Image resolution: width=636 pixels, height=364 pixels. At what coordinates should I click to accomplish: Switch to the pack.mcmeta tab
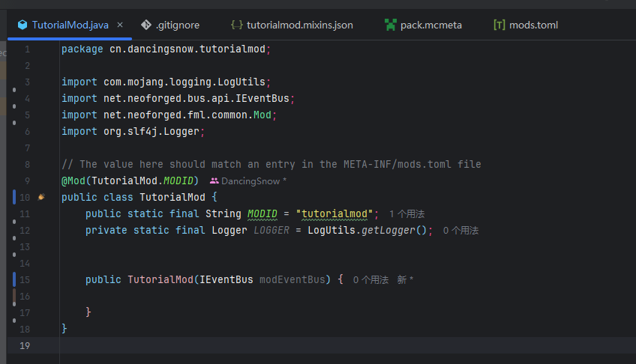click(x=430, y=25)
